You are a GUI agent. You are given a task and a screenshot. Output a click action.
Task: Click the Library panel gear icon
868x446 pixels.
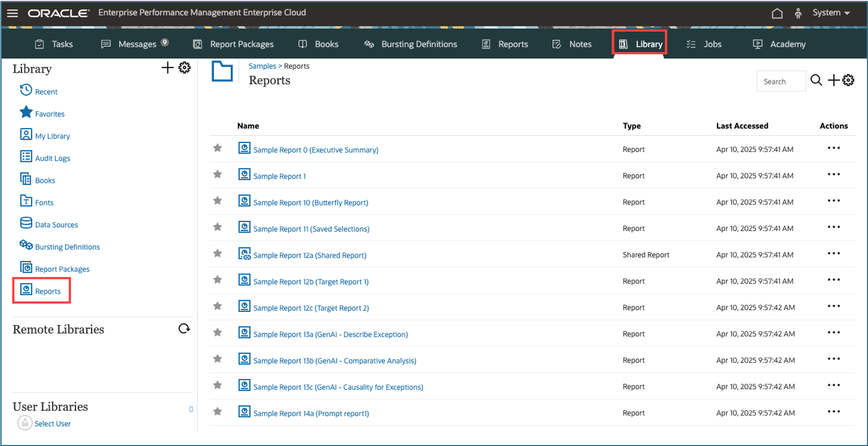(185, 68)
